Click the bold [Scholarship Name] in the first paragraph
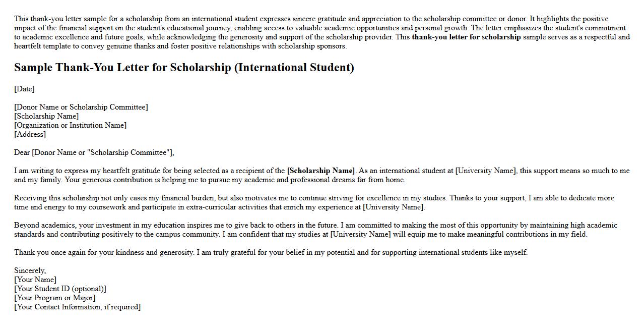The image size is (644, 328). click(x=320, y=171)
